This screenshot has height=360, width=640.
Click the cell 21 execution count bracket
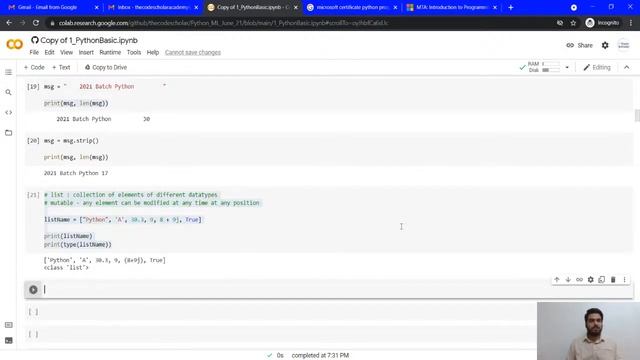(x=33, y=195)
